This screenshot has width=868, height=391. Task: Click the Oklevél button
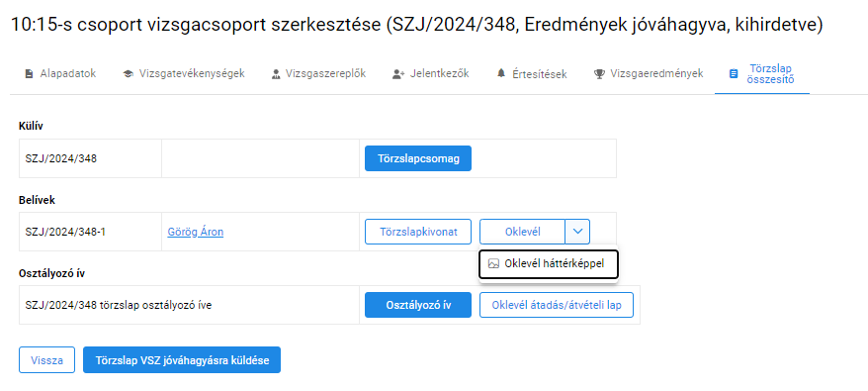pyautogui.click(x=522, y=232)
